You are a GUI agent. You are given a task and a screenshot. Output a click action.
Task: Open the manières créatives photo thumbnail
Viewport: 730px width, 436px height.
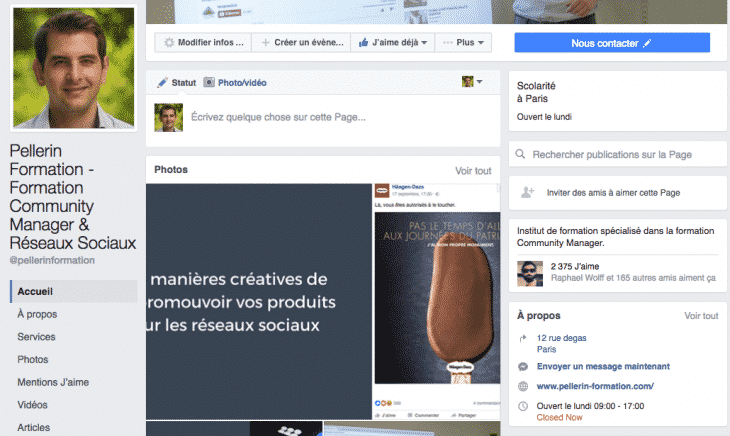259,302
